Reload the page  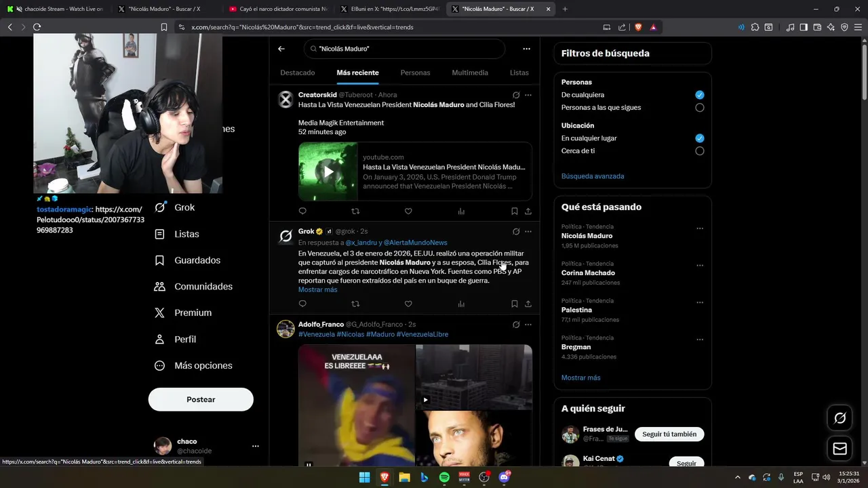[37, 27]
